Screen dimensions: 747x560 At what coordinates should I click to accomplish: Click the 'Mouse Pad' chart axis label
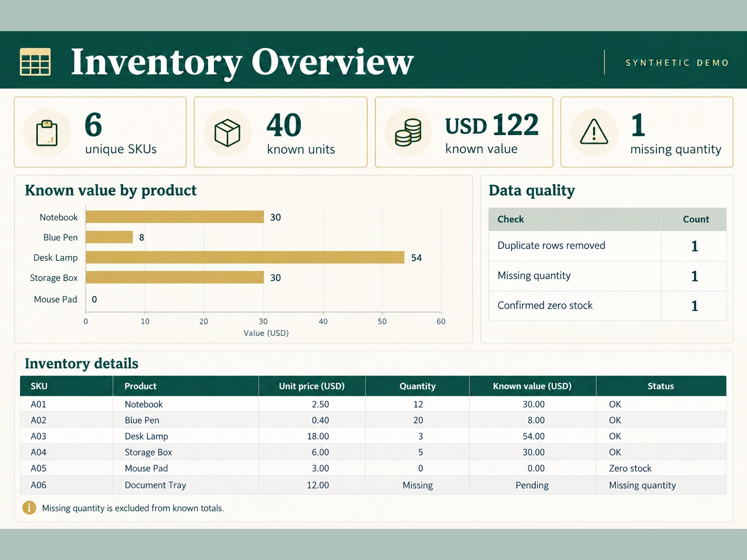pos(55,299)
